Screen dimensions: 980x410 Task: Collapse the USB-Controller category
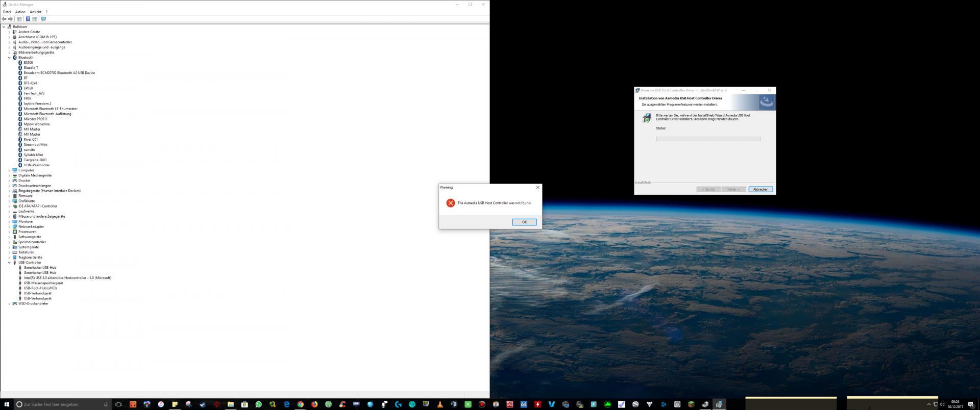tap(9, 263)
